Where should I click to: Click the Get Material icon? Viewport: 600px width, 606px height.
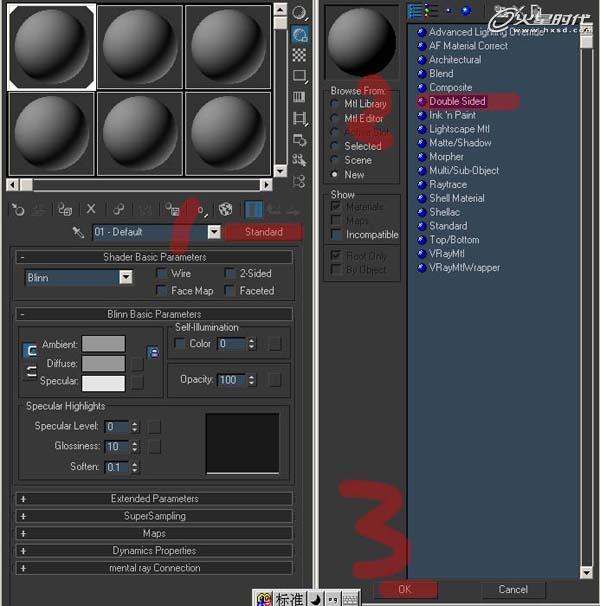pos(18,210)
